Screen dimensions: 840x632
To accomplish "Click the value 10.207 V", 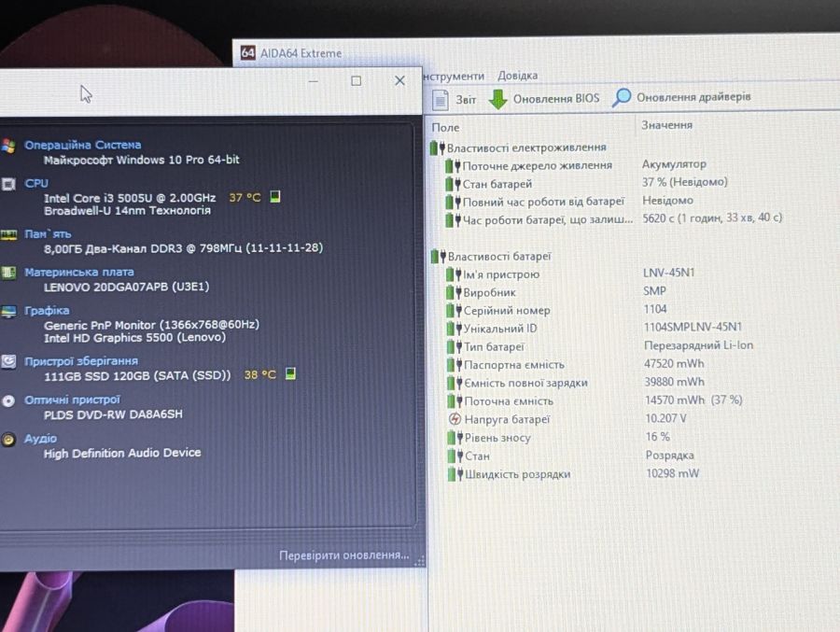I will pyautogui.click(x=665, y=418).
